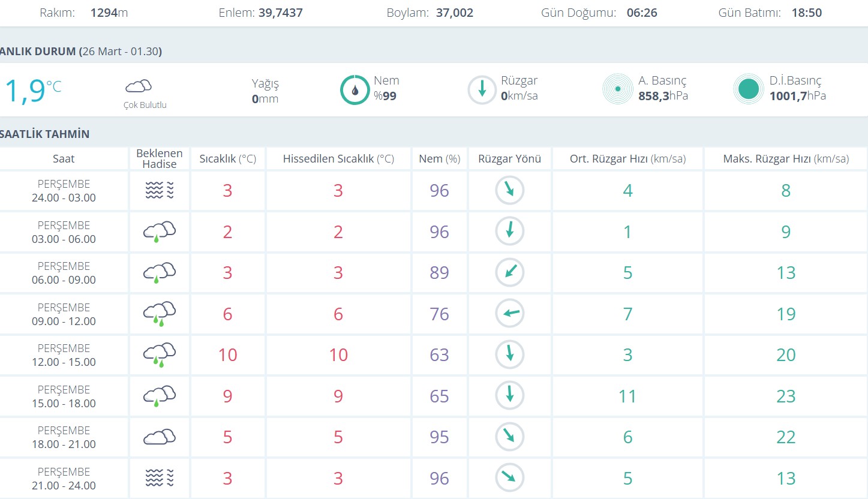Click the cloud icon for 18.00 - 21.00
Screen dimensions: 868x499
(160, 437)
